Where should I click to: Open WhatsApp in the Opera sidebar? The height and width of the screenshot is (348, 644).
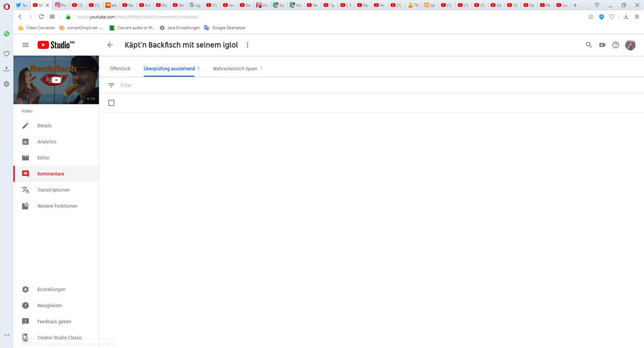click(x=6, y=33)
